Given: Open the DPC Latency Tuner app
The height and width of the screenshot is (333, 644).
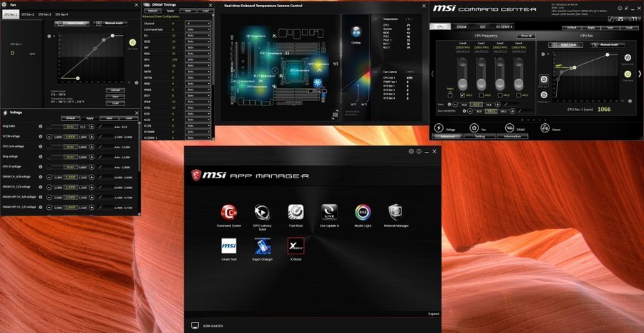Looking at the screenshot, I should point(262,213).
